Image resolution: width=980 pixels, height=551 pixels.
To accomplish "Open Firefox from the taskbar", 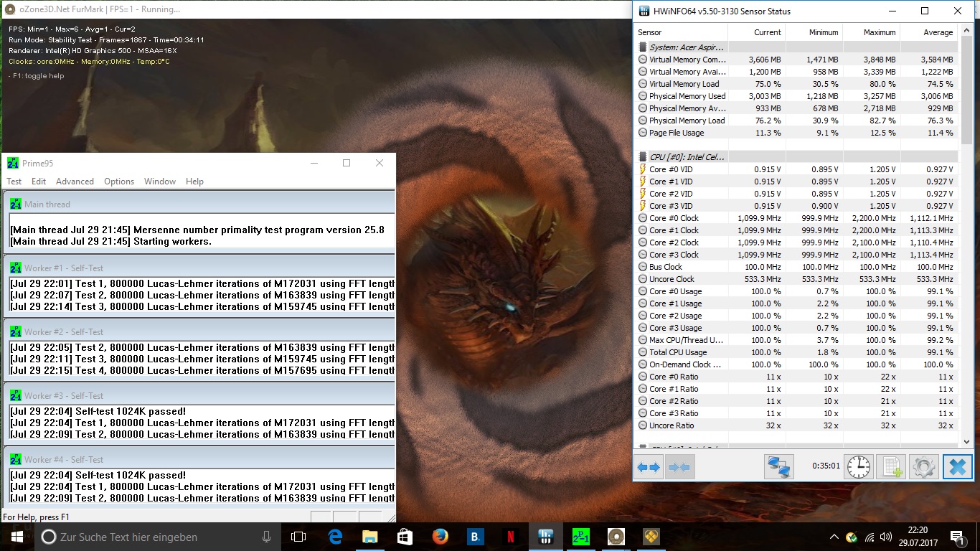I will pos(440,537).
